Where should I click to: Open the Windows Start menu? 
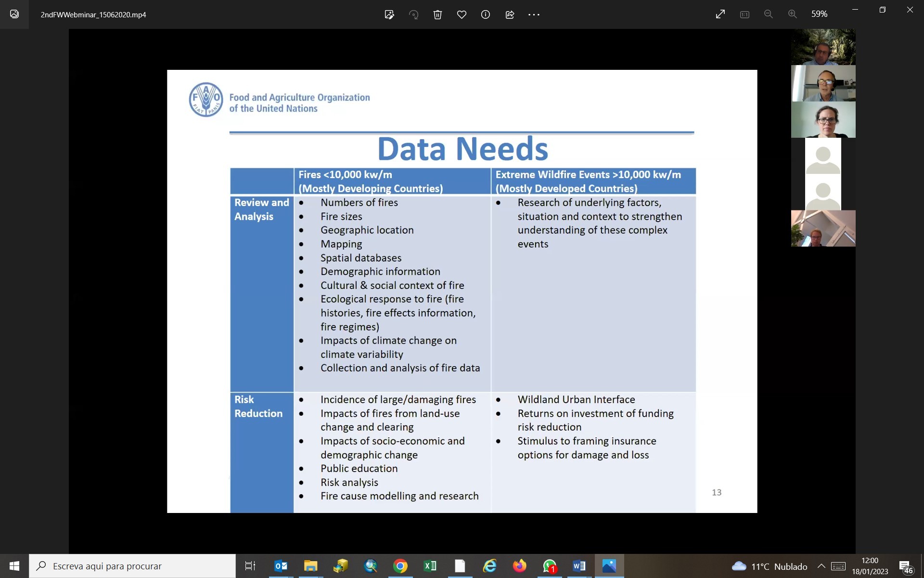point(14,566)
